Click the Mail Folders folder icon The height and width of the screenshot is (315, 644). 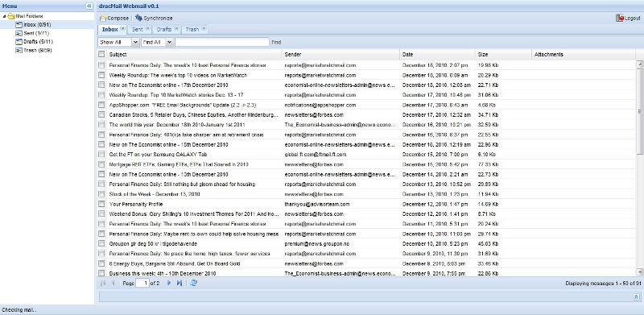click(x=11, y=16)
